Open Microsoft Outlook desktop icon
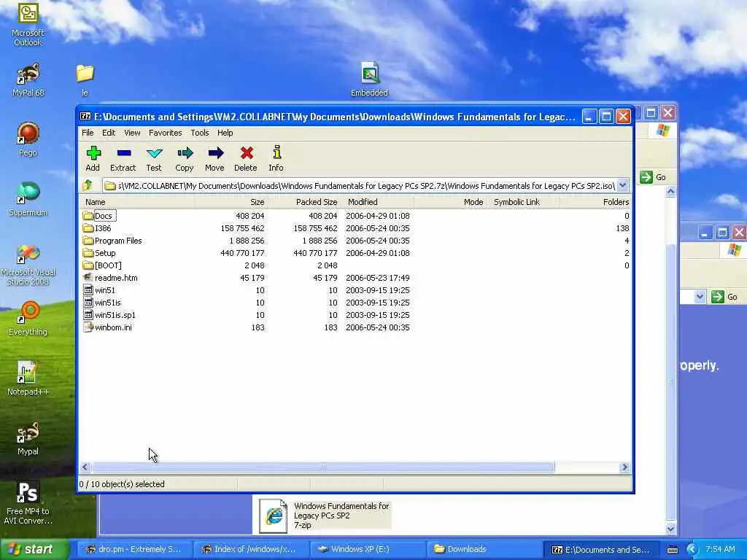This screenshot has width=747, height=560. [28, 25]
